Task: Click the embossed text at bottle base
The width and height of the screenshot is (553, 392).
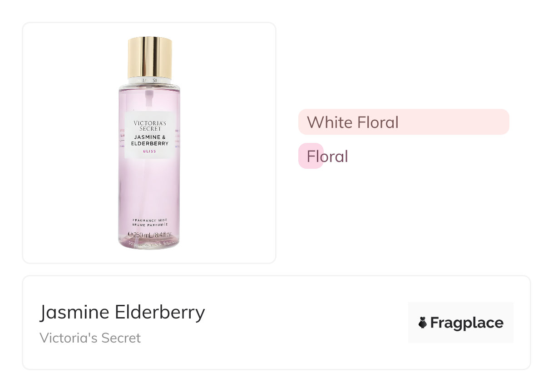Action: [x=150, y=244]
